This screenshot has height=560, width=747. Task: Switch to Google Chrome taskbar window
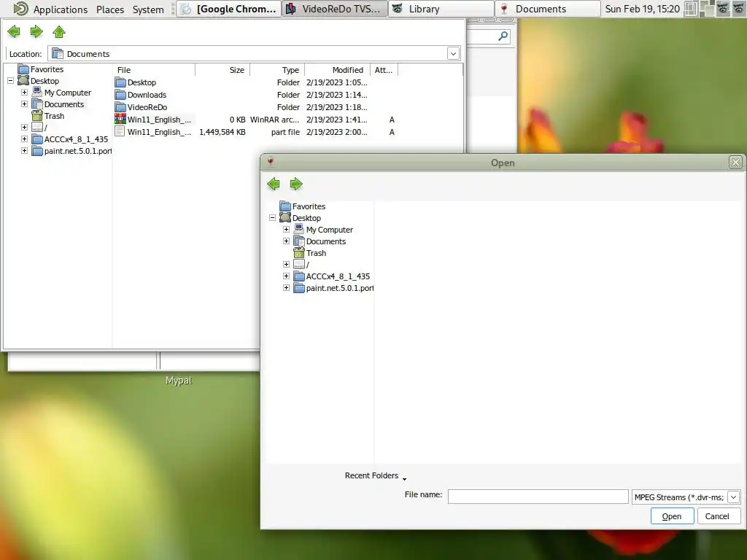228,9
